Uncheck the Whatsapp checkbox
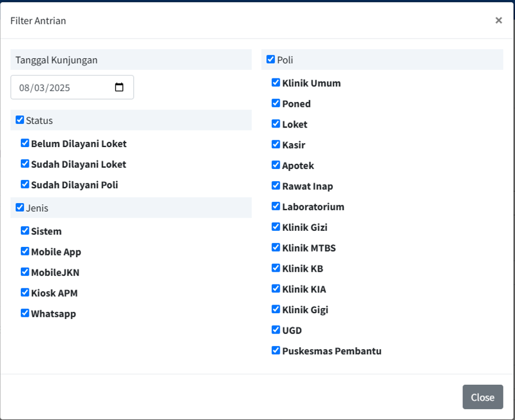This screenshot has height=420, width=515. point(25,313)
